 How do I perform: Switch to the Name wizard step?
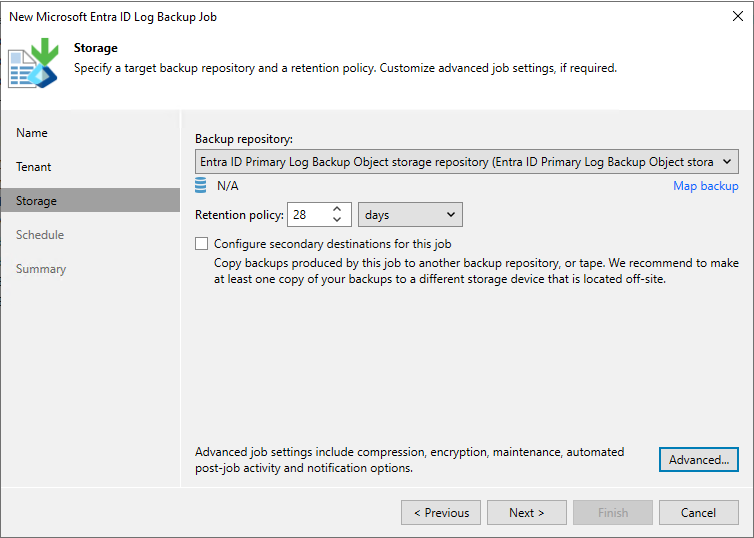(x=32, y=133)
